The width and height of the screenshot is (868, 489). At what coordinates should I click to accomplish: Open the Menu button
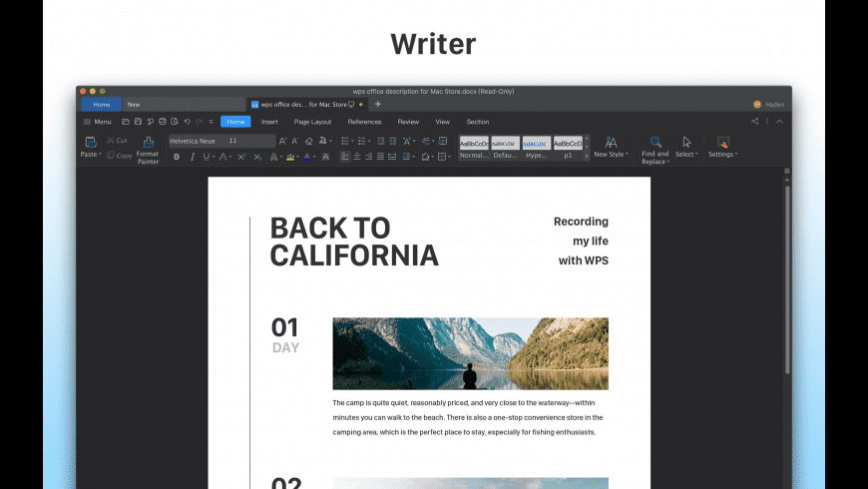click(98, 122)
